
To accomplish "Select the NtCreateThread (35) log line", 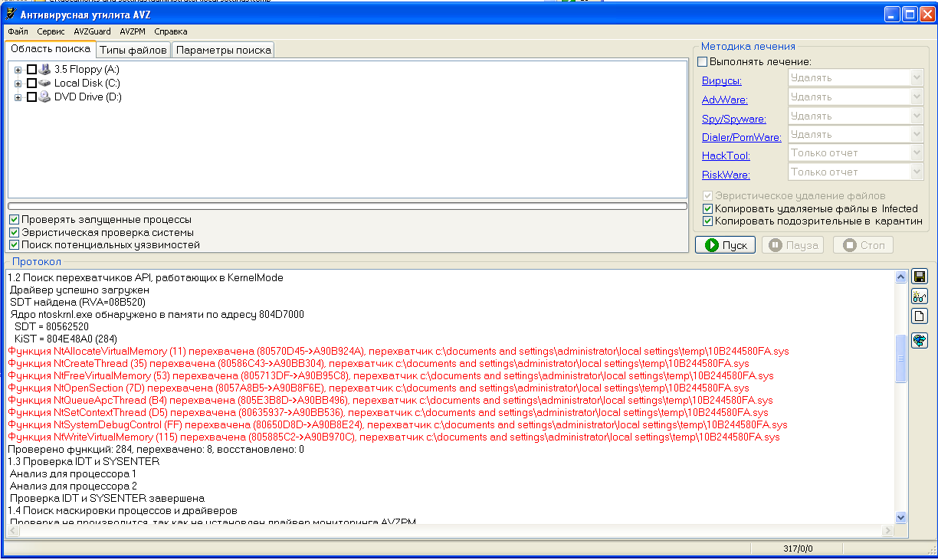I will 379,363.
